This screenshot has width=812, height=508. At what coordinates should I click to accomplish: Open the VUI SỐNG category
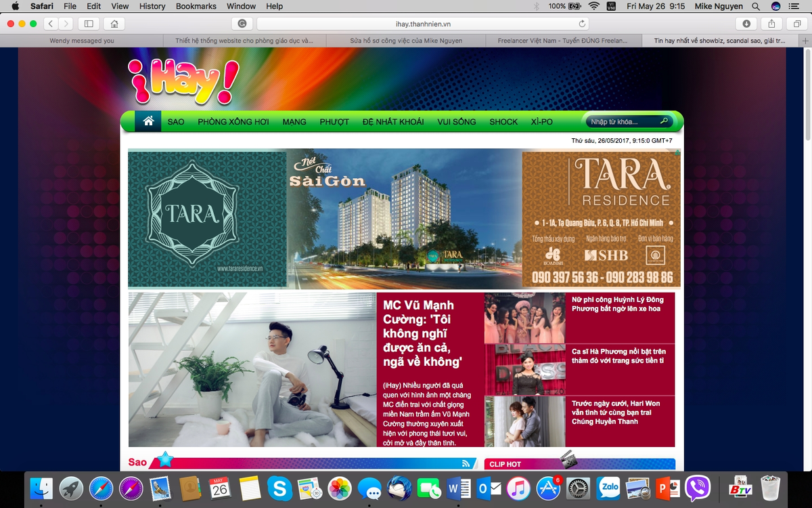457,122
